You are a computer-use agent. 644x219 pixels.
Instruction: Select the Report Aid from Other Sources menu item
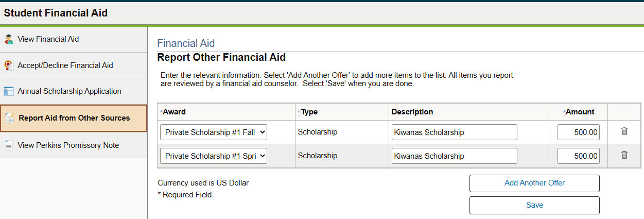(x=74, y=118)
